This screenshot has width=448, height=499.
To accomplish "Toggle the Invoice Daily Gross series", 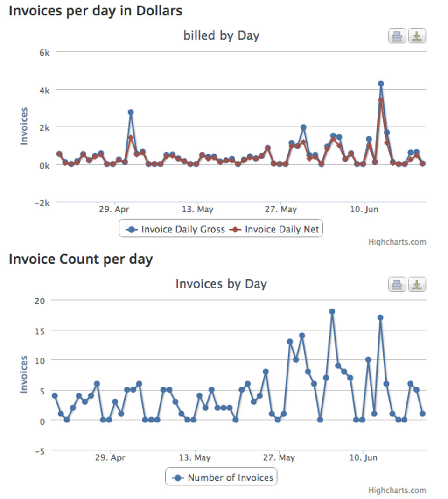I will click(x=176, y=229).
